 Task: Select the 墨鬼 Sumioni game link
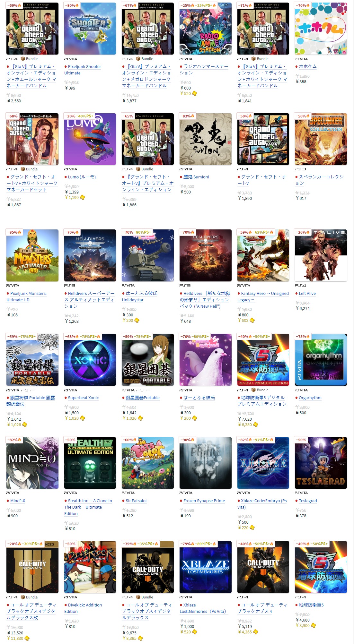(196, 177)
